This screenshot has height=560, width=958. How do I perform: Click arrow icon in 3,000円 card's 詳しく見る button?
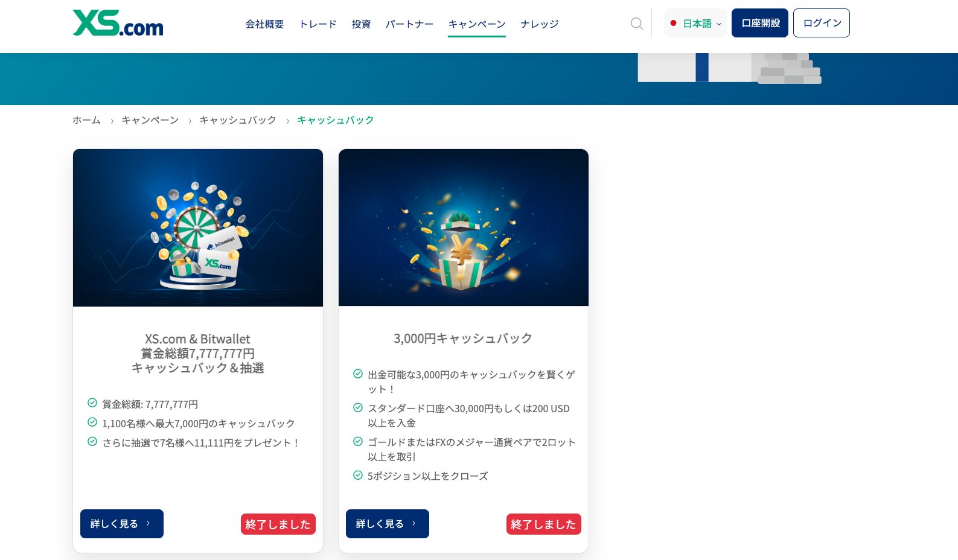414,523
